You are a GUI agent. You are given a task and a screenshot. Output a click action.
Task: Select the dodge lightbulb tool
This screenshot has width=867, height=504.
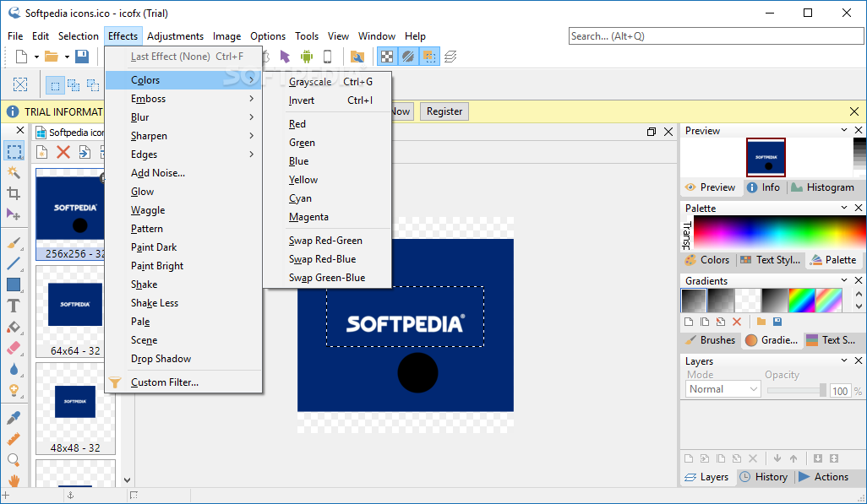(x=14, y=390)
